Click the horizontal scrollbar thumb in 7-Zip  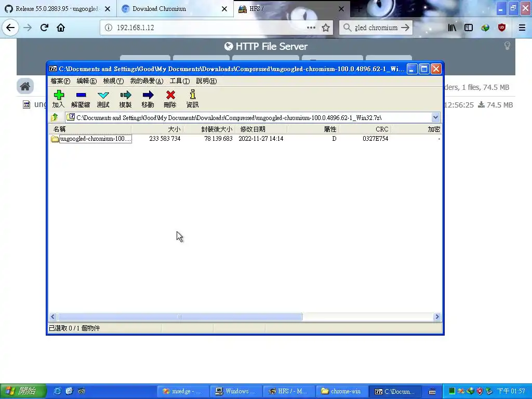[x=180, y=316]
